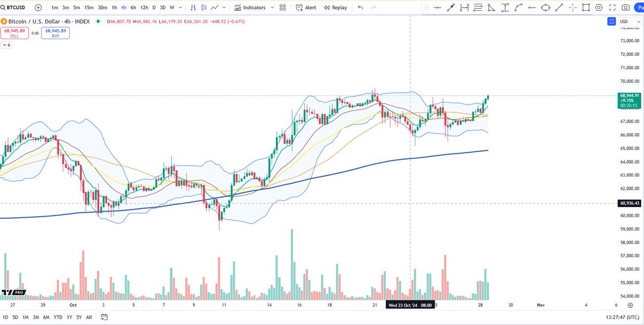
Task: Switch to the 1m timeframe
Action: [55, 8]
